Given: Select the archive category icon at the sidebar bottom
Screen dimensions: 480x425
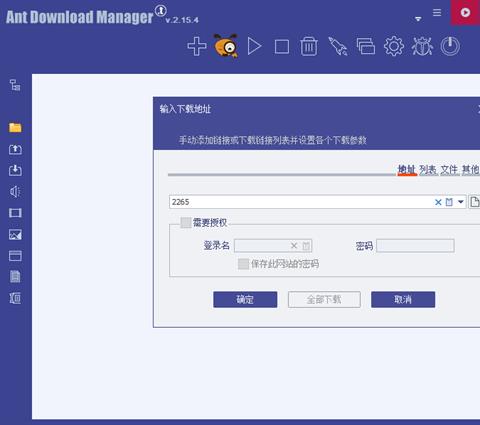Looking at the screenshot, I should pyautogui.click(x=15, y=298).
